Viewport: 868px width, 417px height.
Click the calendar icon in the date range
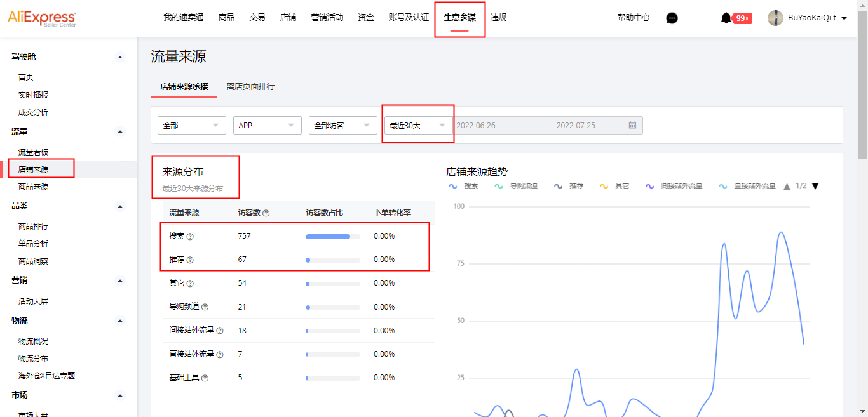632,125
